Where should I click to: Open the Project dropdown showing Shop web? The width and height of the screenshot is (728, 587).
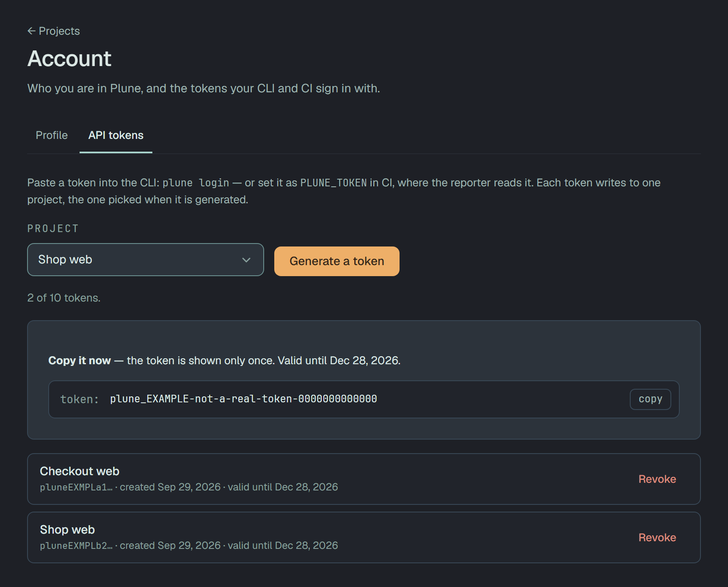click(x=146, y=260)
